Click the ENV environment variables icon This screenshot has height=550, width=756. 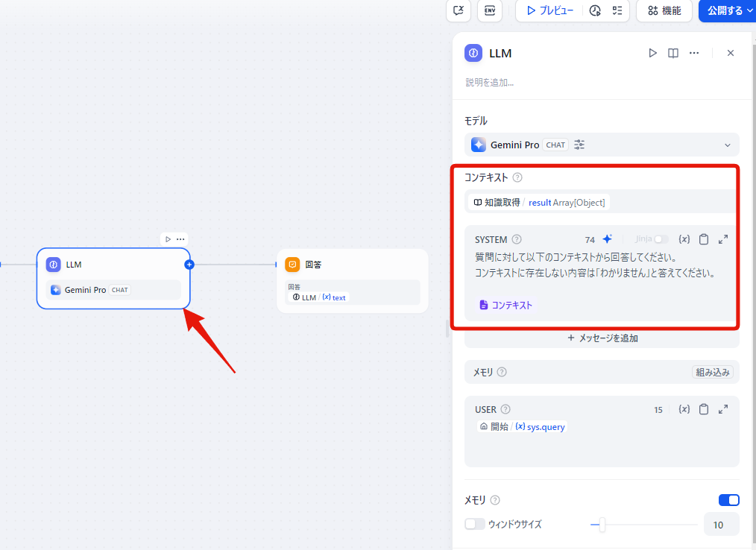(489, 10)
